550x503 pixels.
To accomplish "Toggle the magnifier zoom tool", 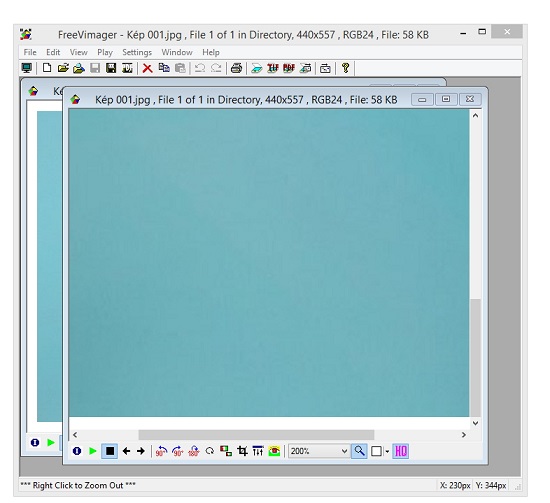I will (x=359, y=451).
